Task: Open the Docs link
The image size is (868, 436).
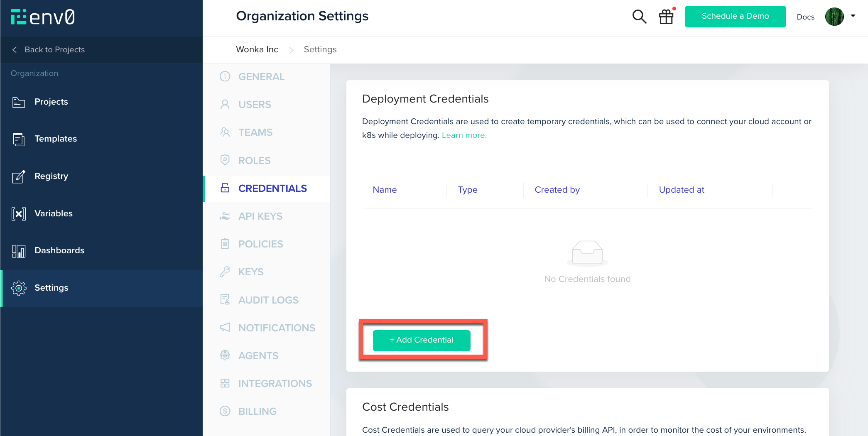Action: (x=805, y=17)
